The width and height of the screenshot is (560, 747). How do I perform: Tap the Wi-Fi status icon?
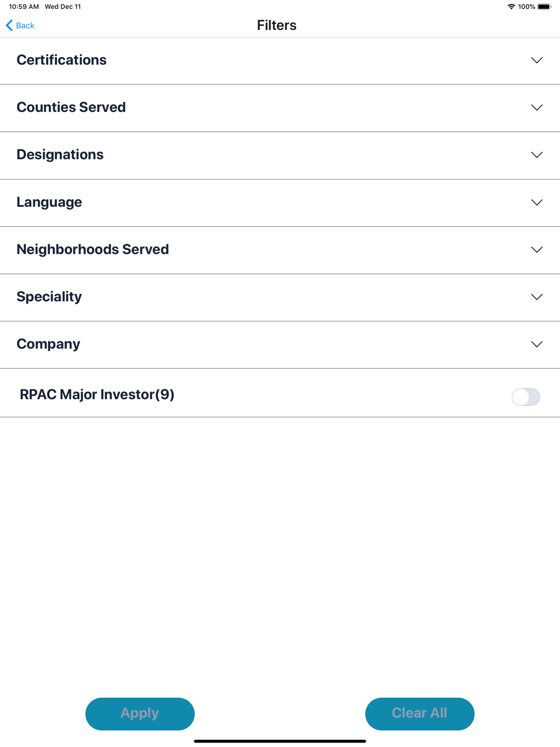pos(511,7)
